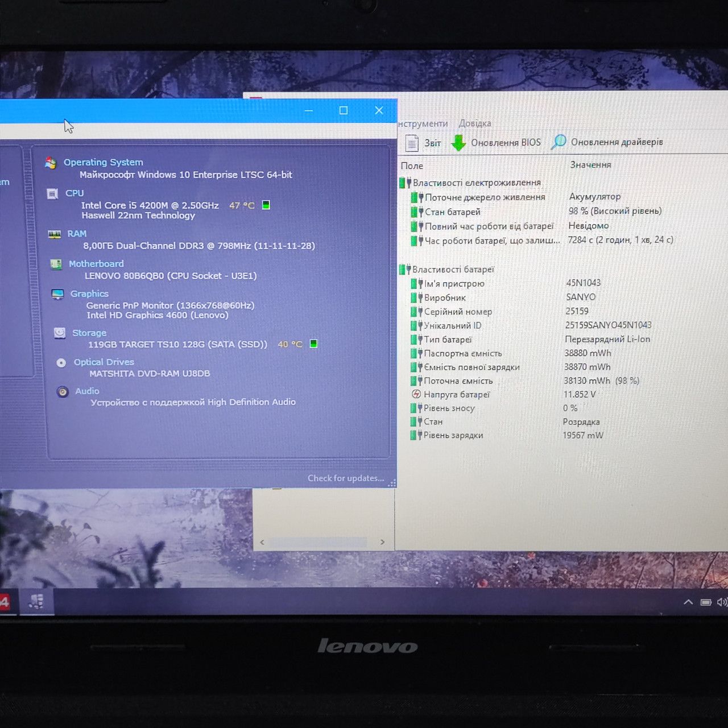Click the value Невідомо
This screenshot has height=728, width=728.
[x=588, y=225]
